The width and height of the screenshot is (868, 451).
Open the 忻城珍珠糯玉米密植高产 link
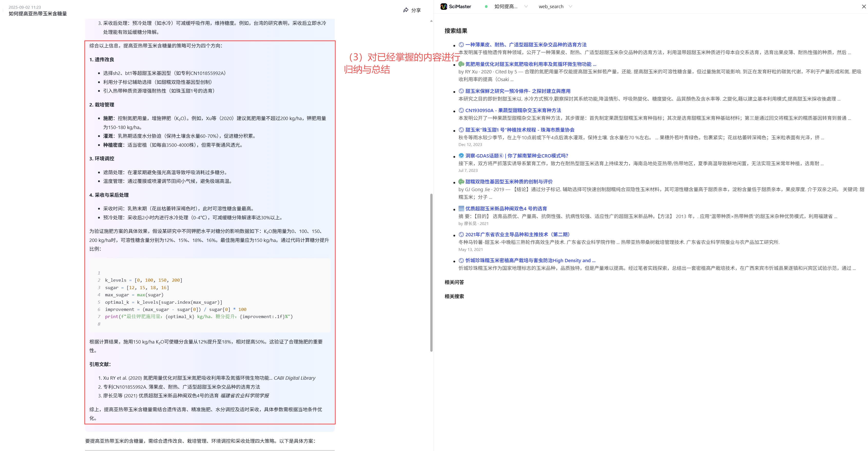[x=530, y=260]
